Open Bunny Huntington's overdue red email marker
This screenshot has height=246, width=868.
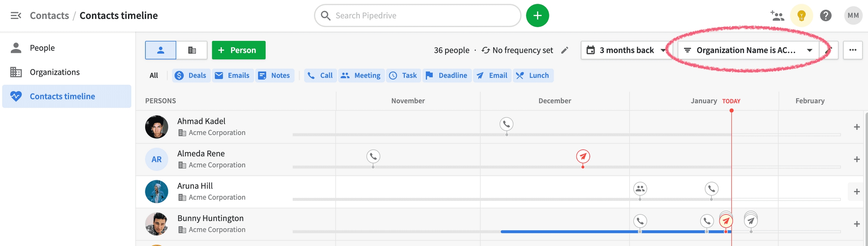(x=726, y=221)
